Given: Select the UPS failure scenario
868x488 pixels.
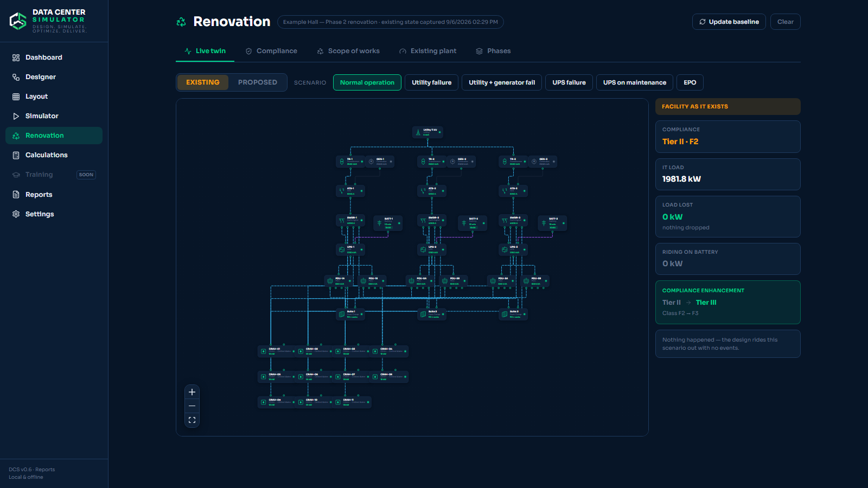Looking at the screenshot, I should [569, 82].
